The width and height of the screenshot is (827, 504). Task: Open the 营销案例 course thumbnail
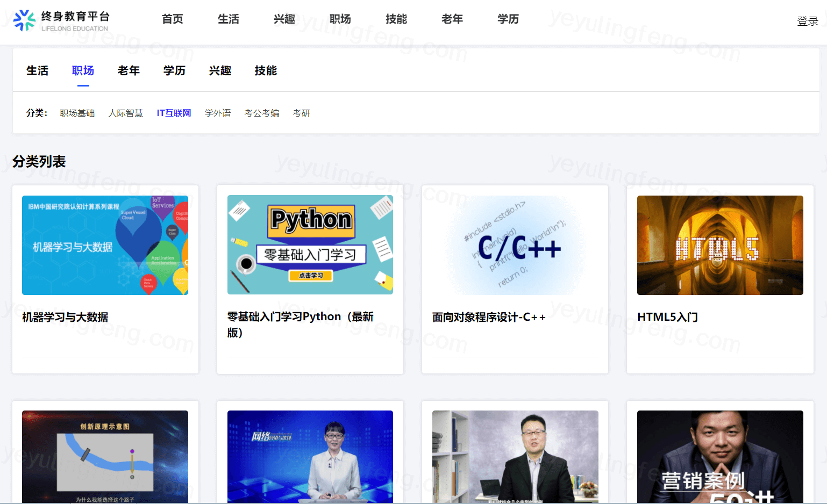720,457
